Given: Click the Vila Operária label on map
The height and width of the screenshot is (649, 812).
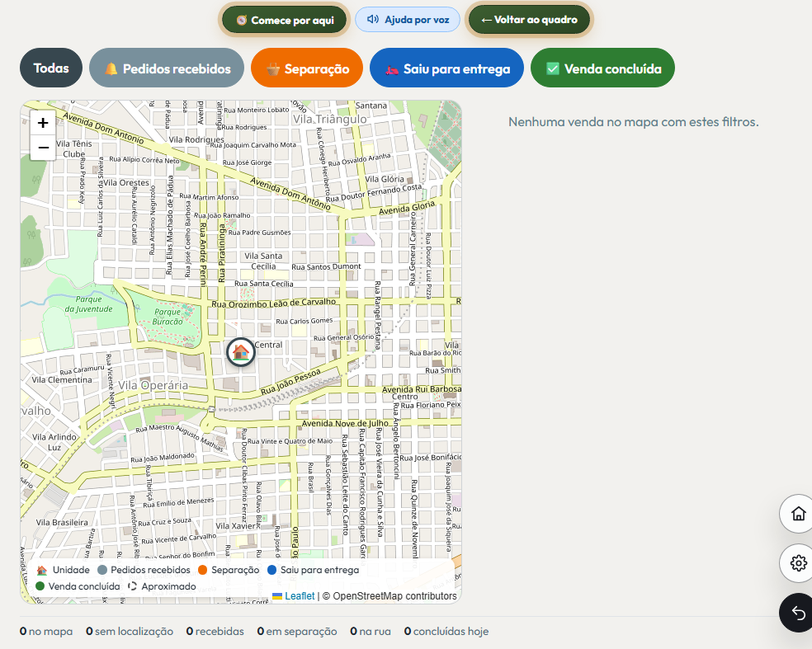Looking at the screenshot, I should click(153, 385).
